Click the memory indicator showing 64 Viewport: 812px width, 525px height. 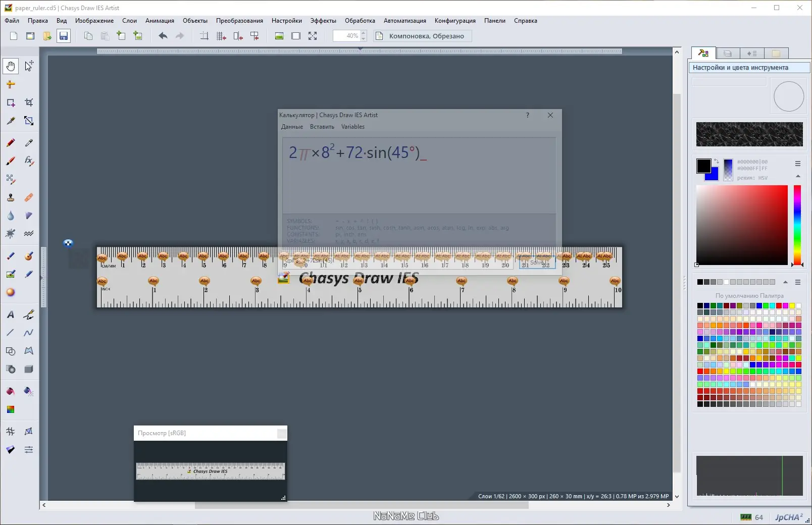pos(752,517)
